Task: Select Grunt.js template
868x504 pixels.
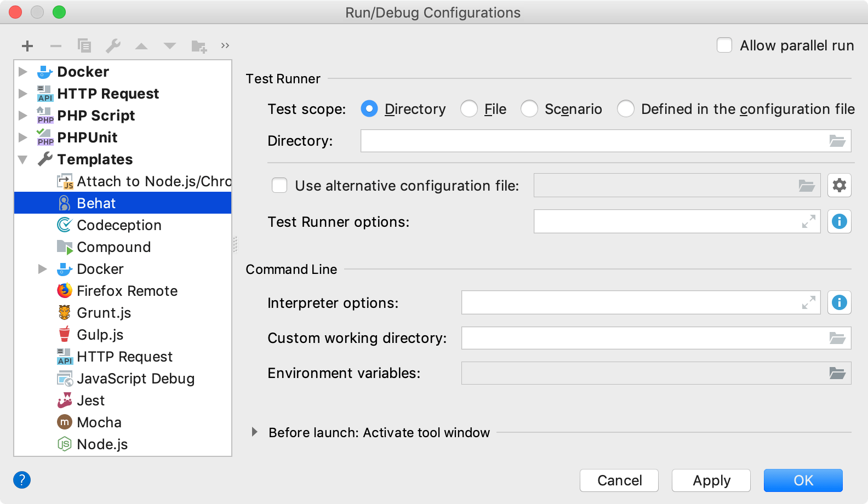Action: (123, 313)
